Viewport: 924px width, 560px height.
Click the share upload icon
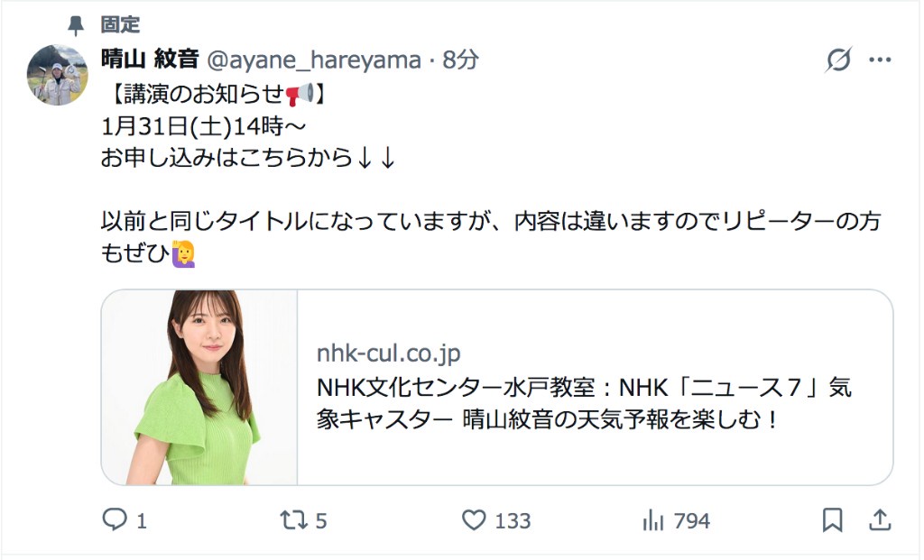(880, 520)
